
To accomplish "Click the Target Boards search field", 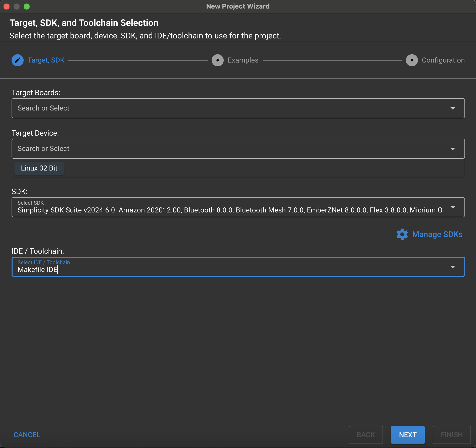I will (226, 108).
